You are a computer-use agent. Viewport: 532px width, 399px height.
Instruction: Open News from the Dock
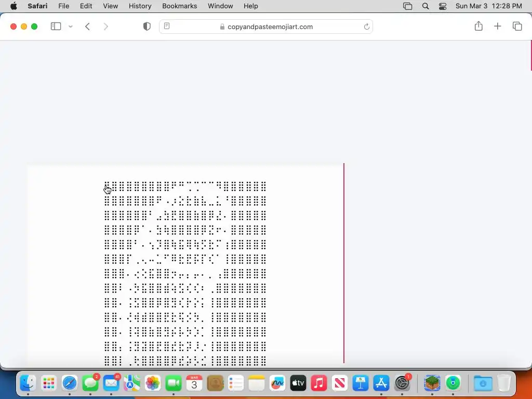340,383
